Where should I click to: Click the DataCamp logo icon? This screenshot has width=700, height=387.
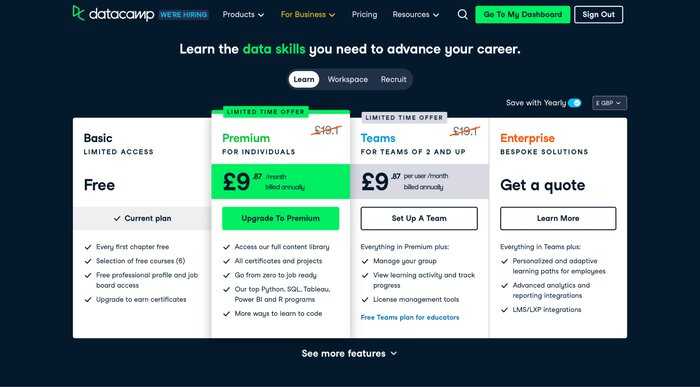coord(79,13)
